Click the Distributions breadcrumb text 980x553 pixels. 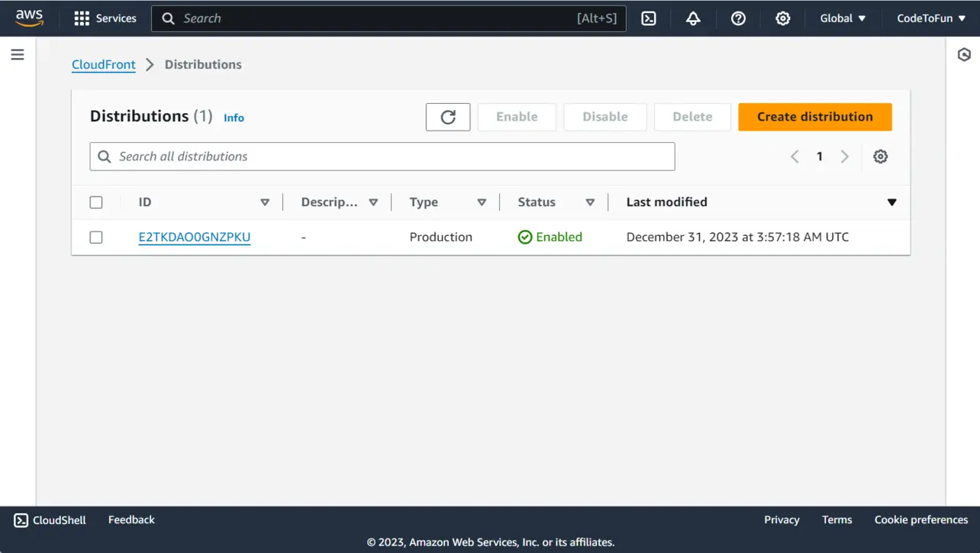pos(203,65)
